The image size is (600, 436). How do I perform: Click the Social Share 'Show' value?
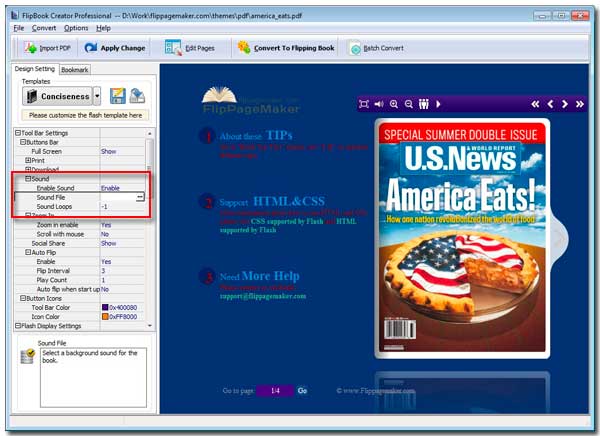(109, 243)
